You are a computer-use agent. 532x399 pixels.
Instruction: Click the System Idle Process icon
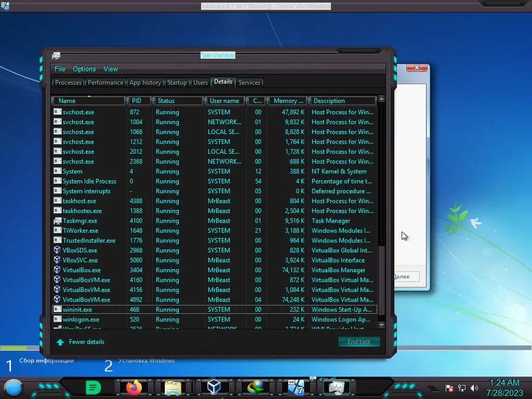tap(58, 181)
